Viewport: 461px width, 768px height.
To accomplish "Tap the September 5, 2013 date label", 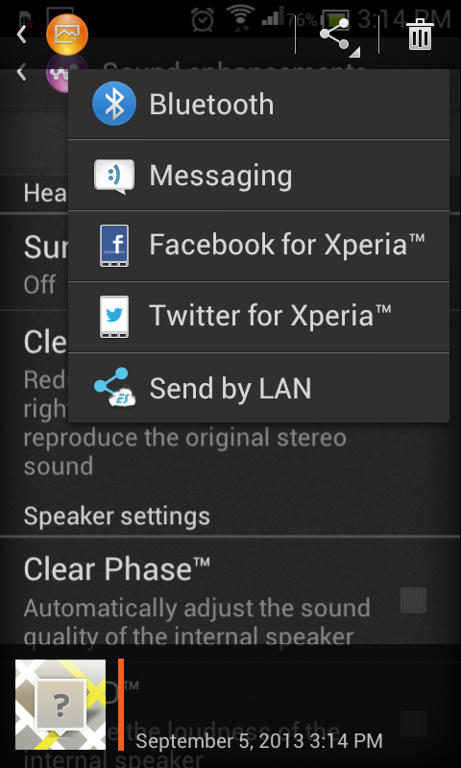I will point(259,741).
